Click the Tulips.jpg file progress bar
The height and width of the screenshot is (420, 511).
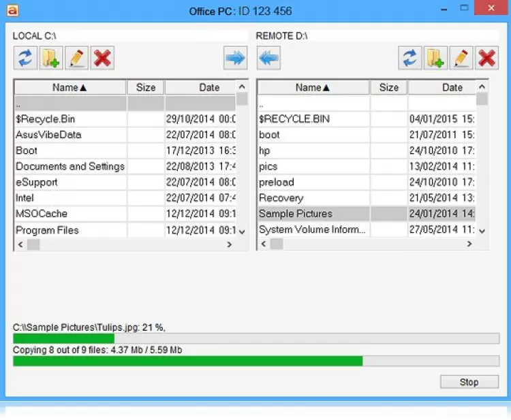click(256, 338)
